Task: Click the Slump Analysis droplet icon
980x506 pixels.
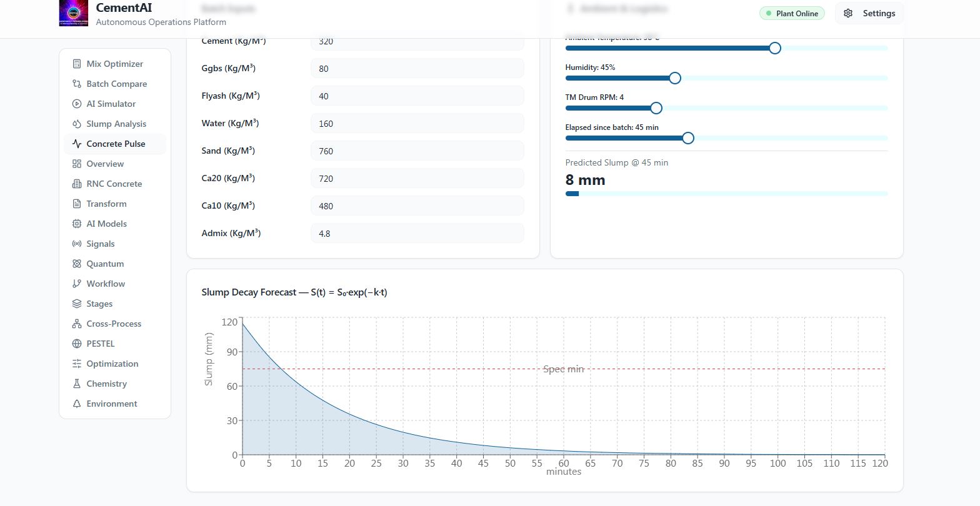Action: pos(77,124)
